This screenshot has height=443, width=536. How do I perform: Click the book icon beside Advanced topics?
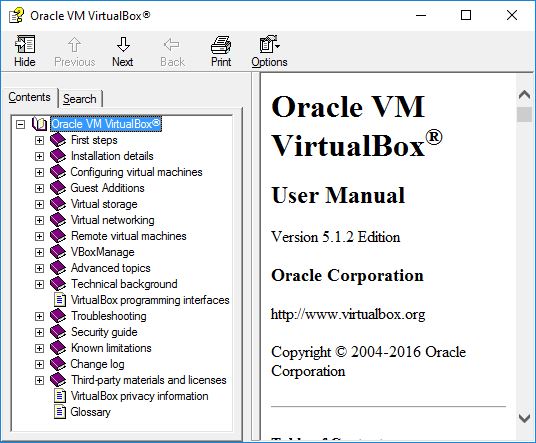[58, 268]
